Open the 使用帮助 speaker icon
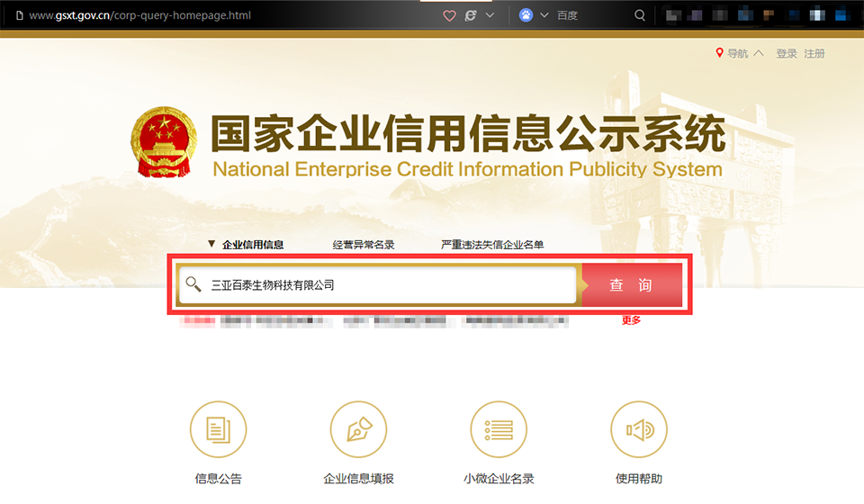Screen dimensions: 864x504 pyautogui.click(x=639, y=429)
